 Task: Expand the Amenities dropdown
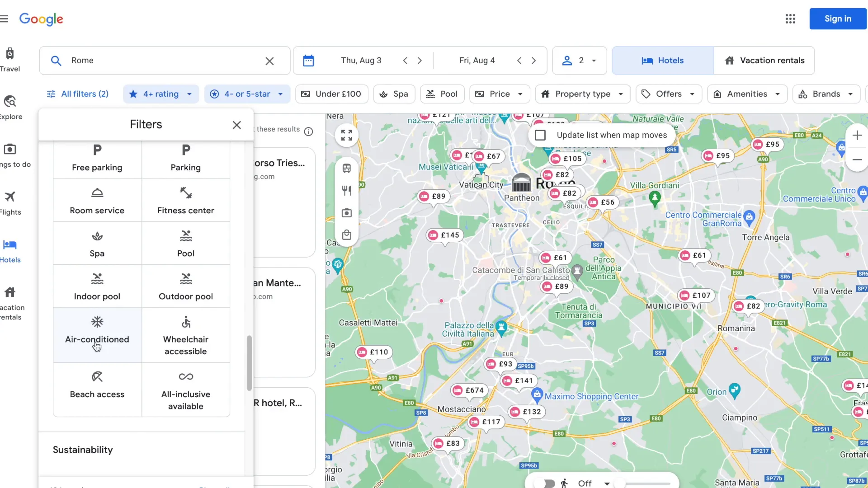coord(747,94)
